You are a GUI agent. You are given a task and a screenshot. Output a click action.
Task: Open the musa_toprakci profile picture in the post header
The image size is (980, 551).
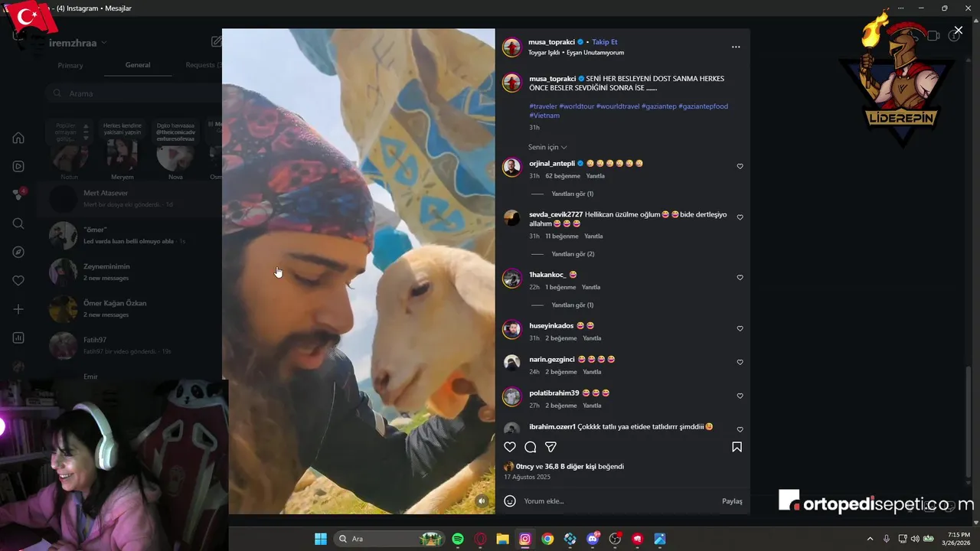tap(511, 47)
